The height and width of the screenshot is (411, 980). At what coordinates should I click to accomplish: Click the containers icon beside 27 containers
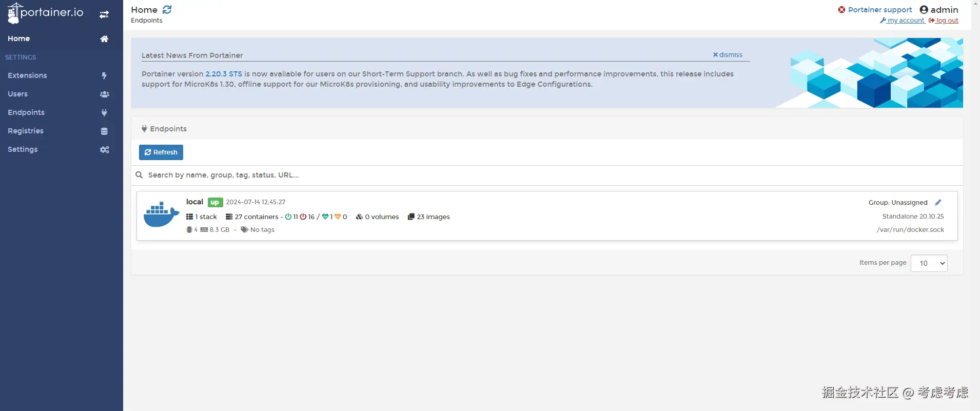[x=229, y=217]
